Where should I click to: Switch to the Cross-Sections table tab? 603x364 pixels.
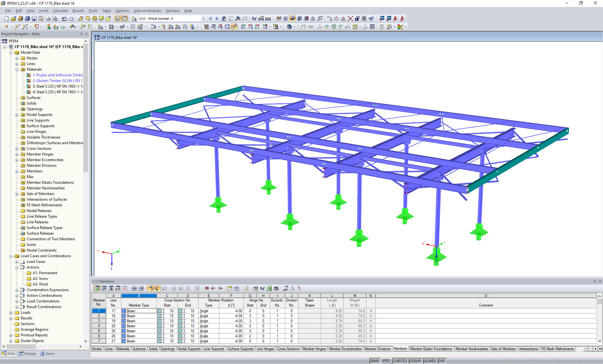pos(288,349)
